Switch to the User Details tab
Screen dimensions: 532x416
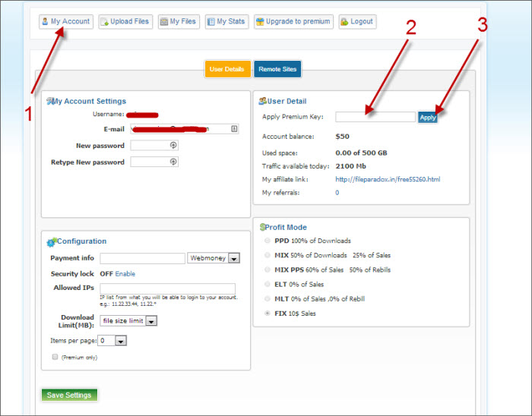tap(228, 69)
